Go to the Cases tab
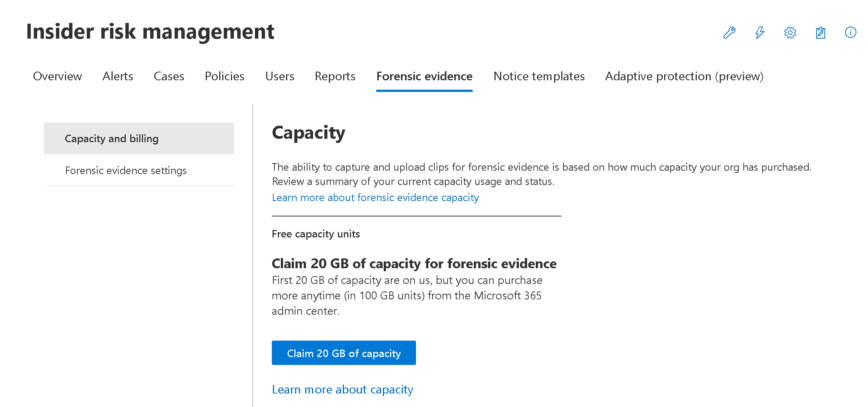This screenshot has width=868, height=407. point(169,76)
